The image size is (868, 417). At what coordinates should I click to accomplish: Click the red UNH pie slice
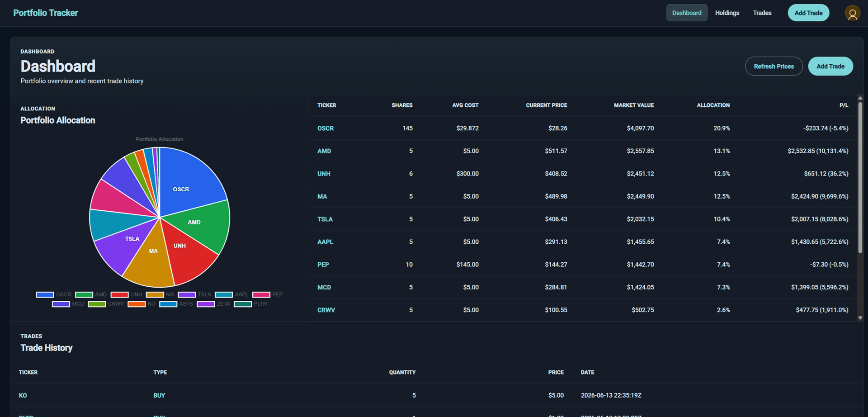185,253
